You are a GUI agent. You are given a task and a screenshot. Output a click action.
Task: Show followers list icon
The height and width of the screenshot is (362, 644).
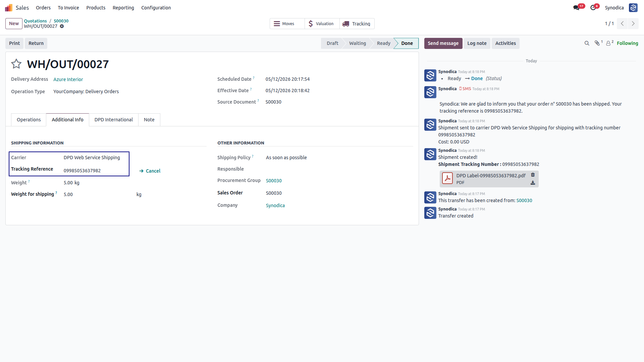tap(609, 43)
